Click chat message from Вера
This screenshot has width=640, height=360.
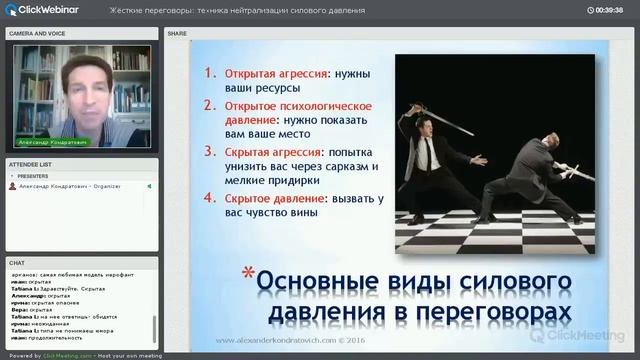click(31, 310)
